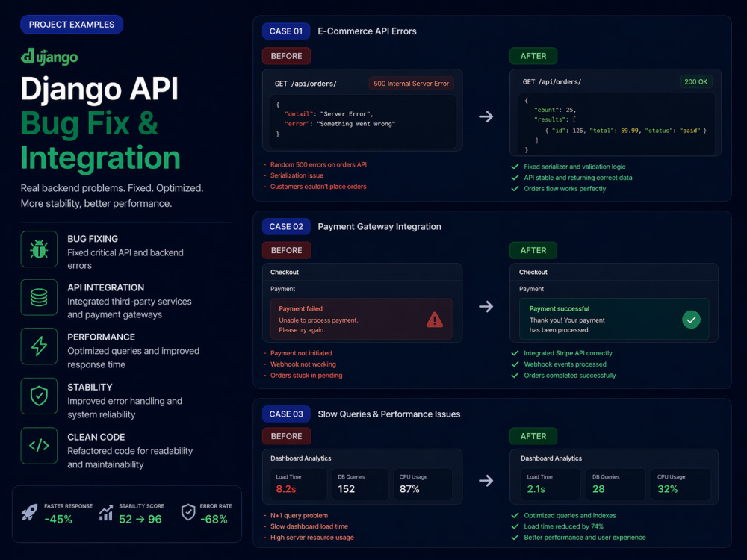The width and height of the screenshot is (747, 560).
Task: Click the Payment failed alert box
Action: tap(362, 319)
